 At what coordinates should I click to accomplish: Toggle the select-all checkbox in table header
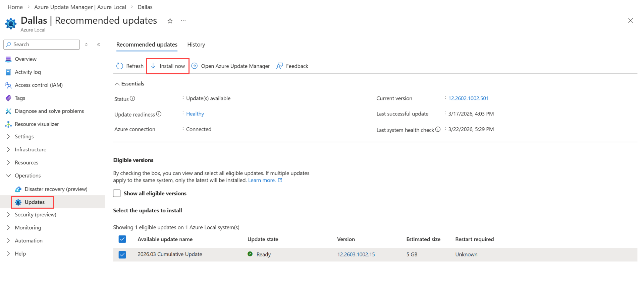tap(122, 239)
